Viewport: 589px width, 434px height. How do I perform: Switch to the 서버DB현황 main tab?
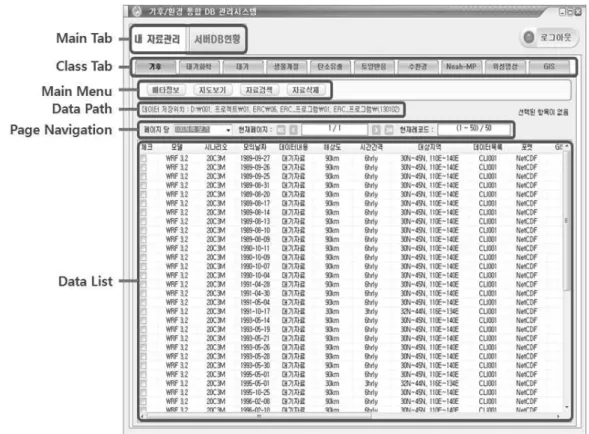pos(217,39)
